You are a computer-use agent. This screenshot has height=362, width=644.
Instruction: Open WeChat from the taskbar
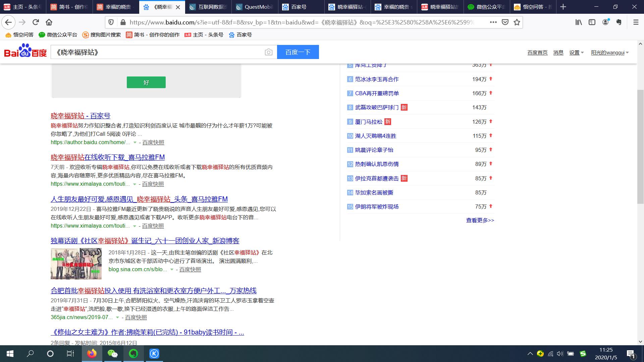pyautogui.click(x=113, y=354)
